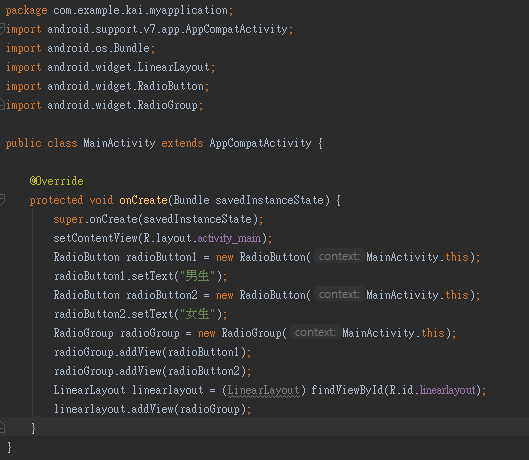Screen dimensions: 529x460
Task: Click AppCompatActivity in the class declaration
Action: click(x=260, y=143)
